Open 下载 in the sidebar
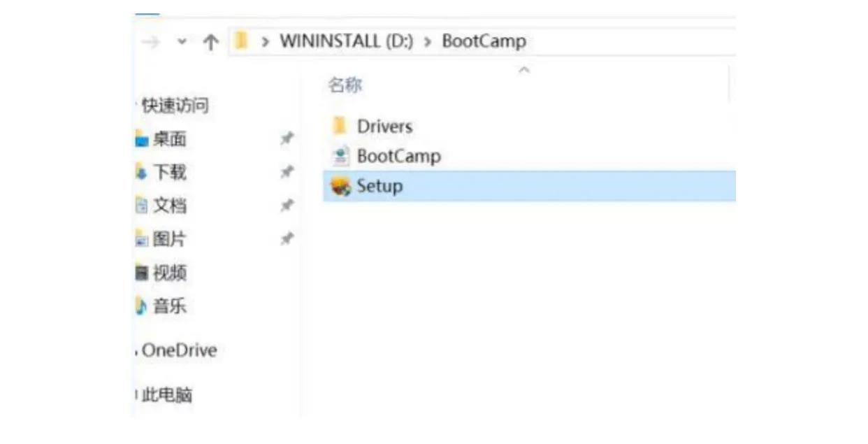The height and width of the screenshot is (444, 868). click(170, 172)
